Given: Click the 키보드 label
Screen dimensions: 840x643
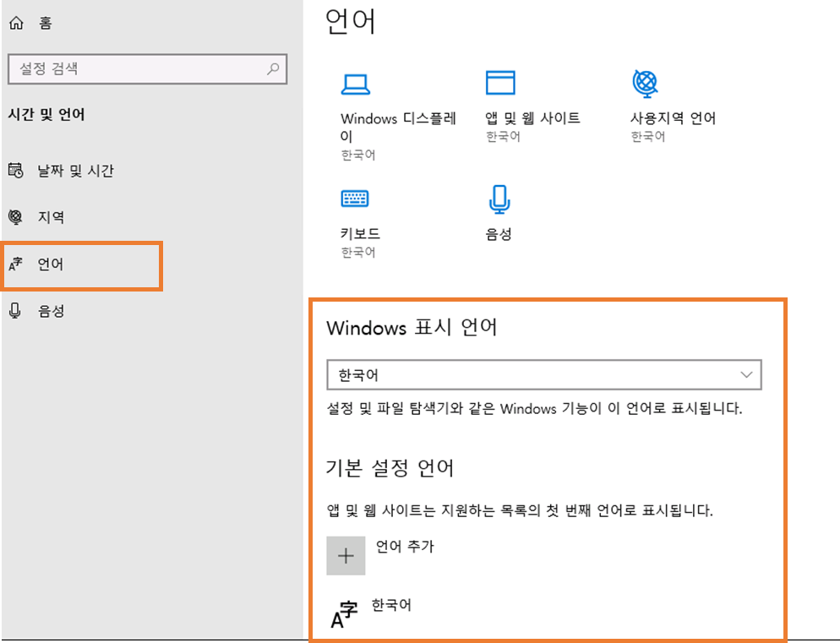Looking at the screenshot, I should [x=360, y=233].
